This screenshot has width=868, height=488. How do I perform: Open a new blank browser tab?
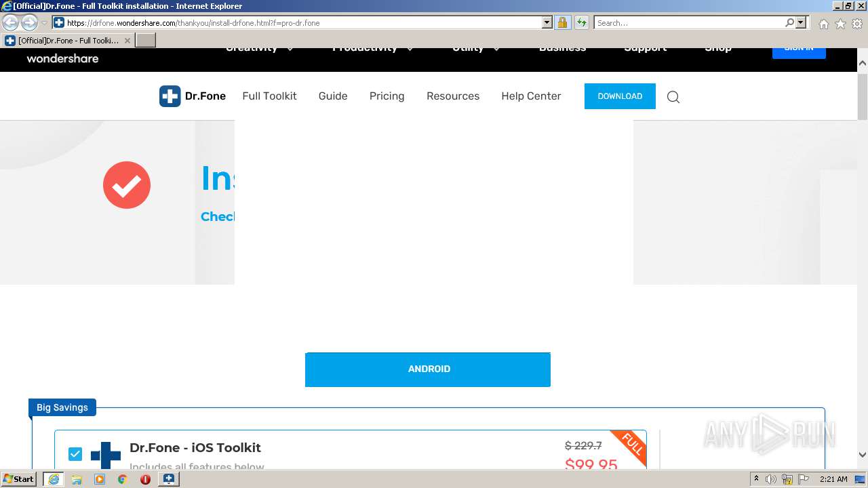pos(146,41)
